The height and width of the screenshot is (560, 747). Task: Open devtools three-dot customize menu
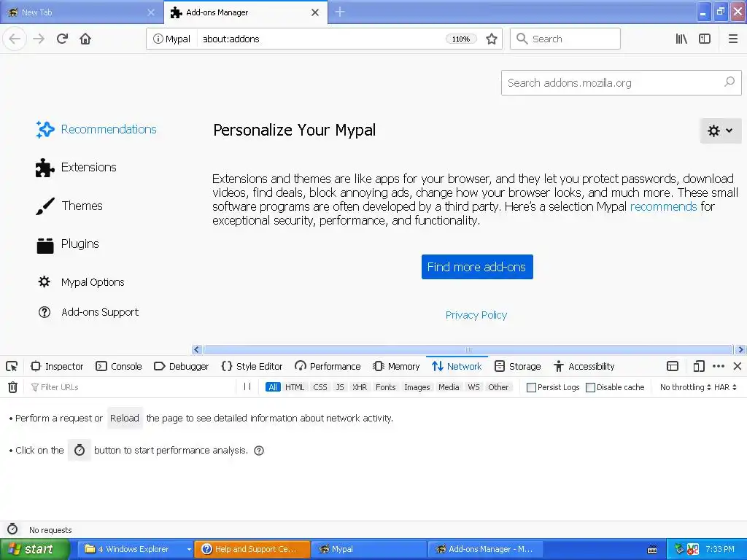pos(719,366)
